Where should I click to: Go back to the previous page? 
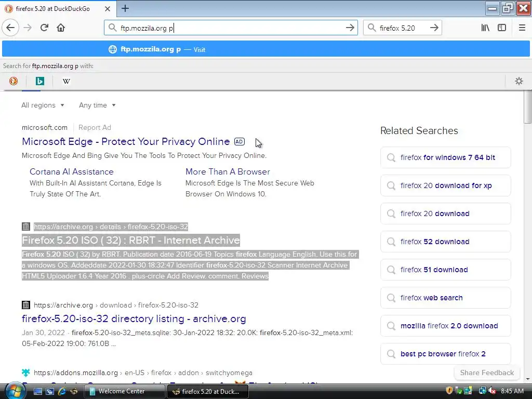pos(10,28)
